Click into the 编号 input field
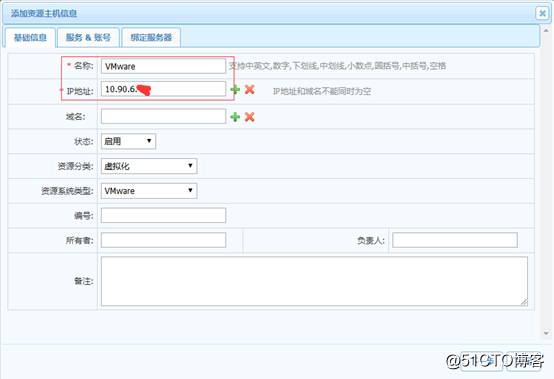Screen dimensions: 554x379 (x=163, y=215)
